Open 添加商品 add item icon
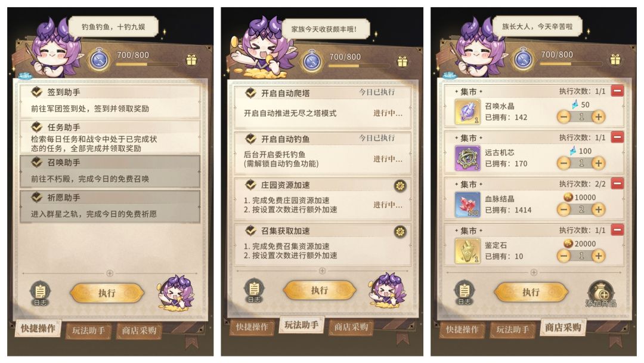The image size is (644, 363). click(x=601, y=294)
